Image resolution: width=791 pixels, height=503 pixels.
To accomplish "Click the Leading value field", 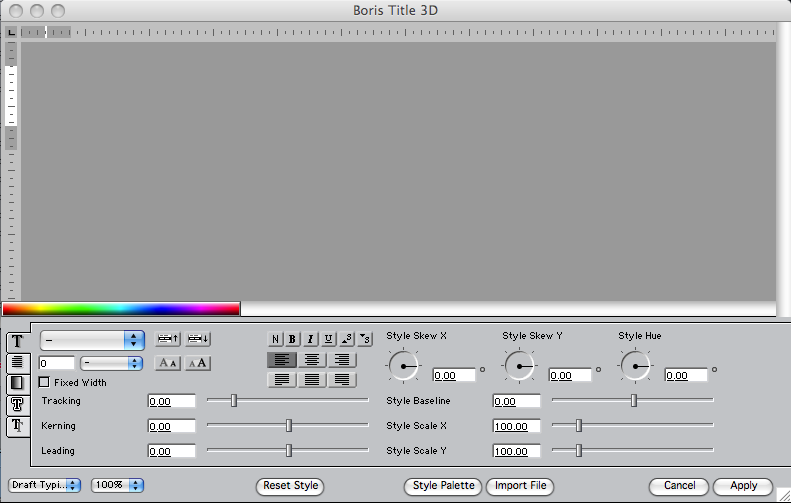I will 172,451.
